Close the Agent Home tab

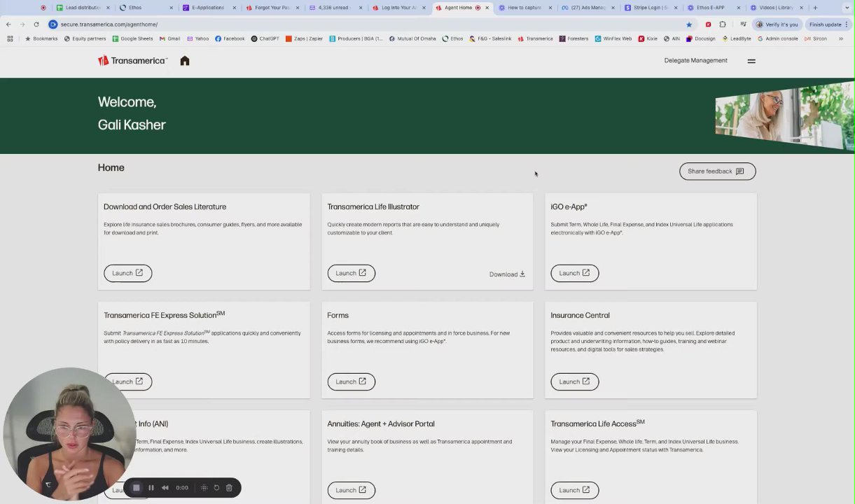487,8
